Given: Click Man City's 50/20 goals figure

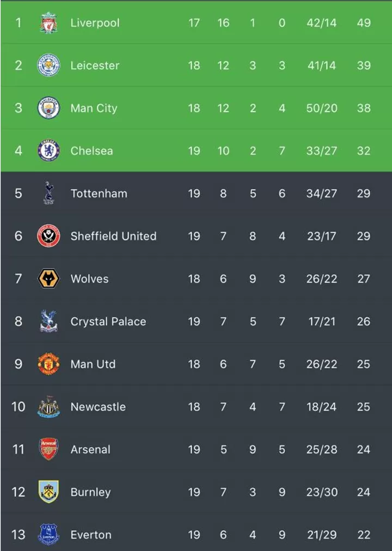Looking at the screenshot, I should pyautogui.click(x=321, y=108).
